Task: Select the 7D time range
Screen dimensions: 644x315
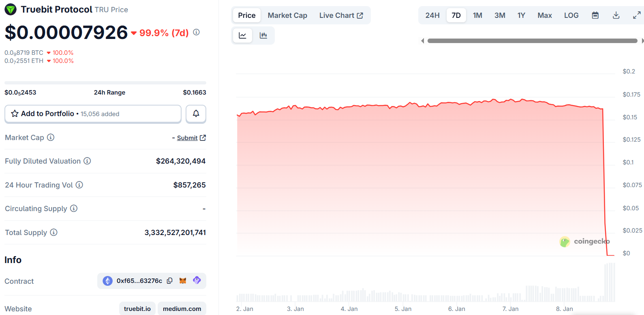Action: point(456,15)
